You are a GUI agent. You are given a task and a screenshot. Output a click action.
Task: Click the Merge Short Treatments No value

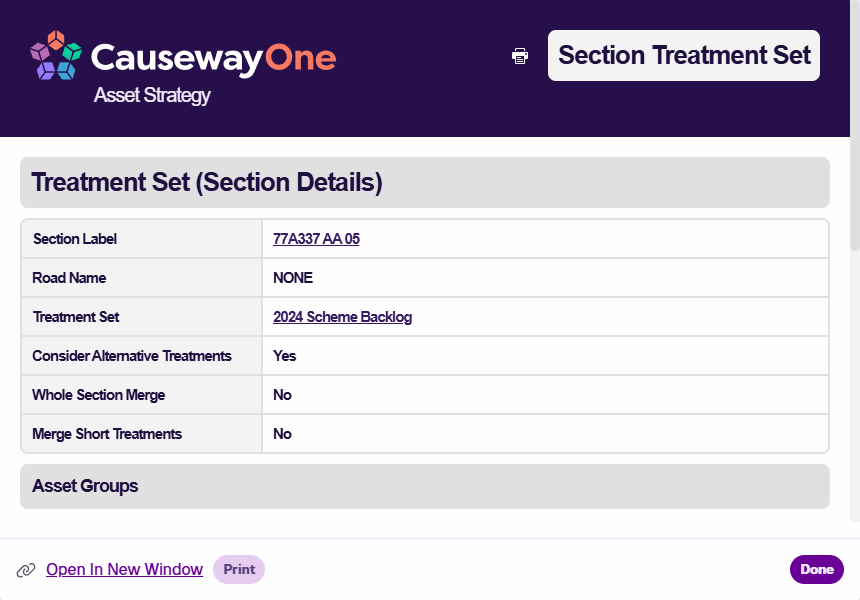tap(282, 434)
